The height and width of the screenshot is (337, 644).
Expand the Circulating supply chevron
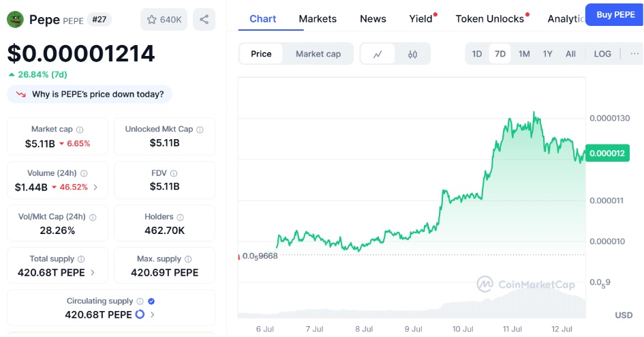(x=153, y=314)
